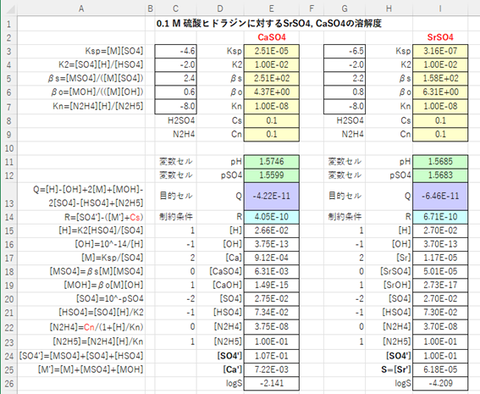Select column I header

[440, 8]
